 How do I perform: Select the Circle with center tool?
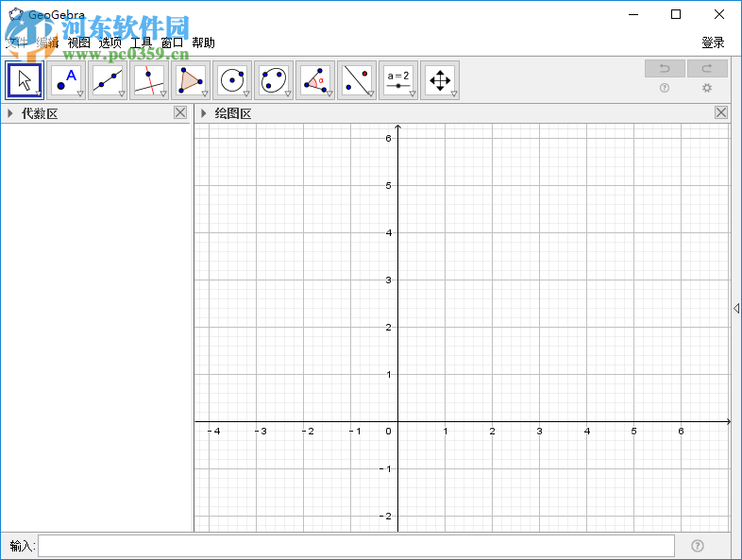click(232, 80)
